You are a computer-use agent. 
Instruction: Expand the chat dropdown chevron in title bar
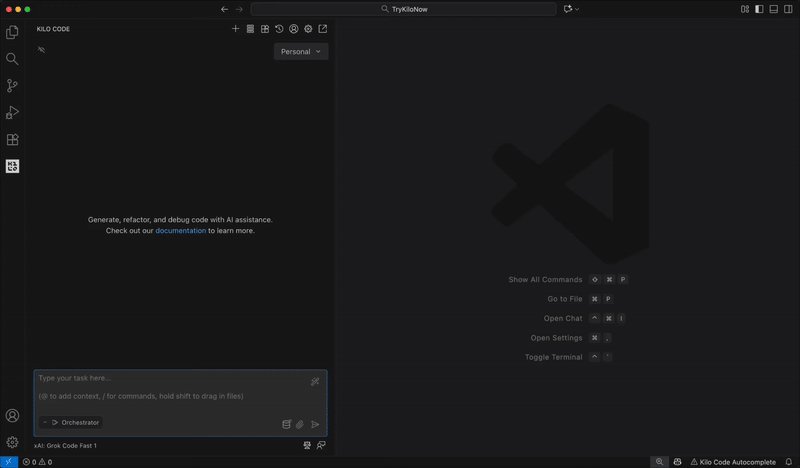click(x=577, y=9)
